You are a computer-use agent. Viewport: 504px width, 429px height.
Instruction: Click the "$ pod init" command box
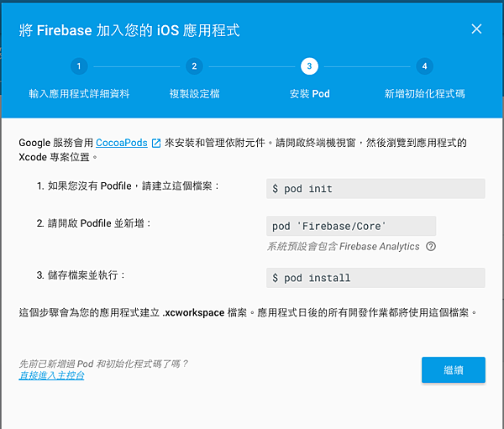(375, 189)
